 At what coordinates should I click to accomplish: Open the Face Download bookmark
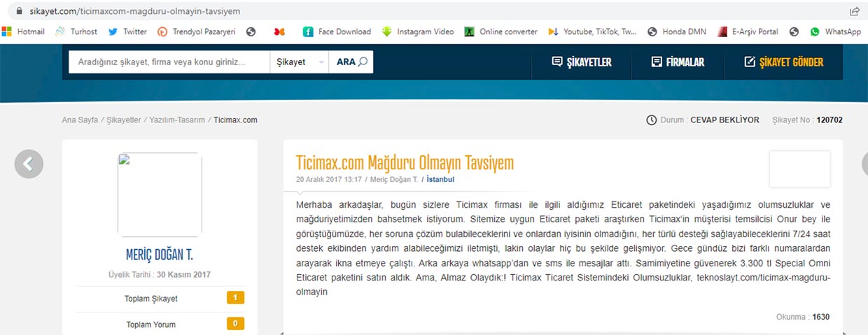337,31
